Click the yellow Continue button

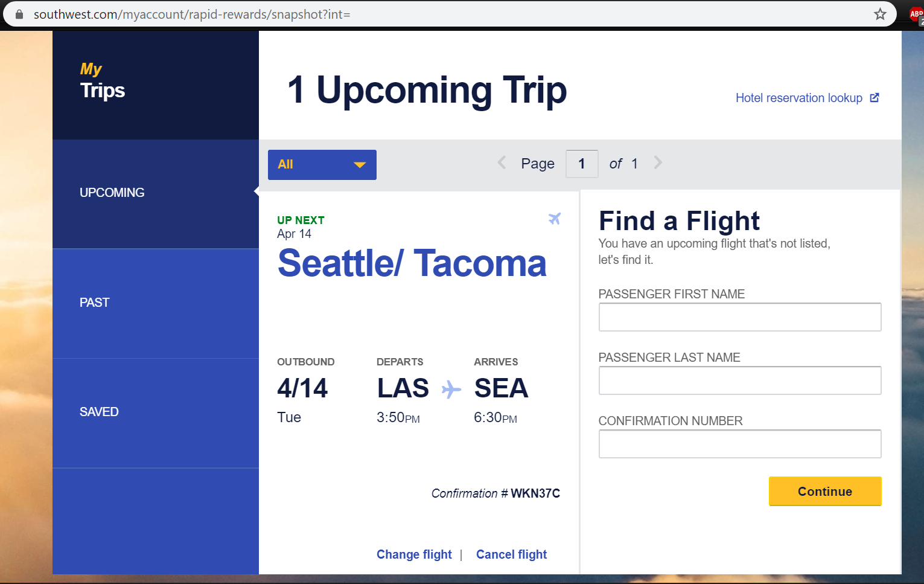pos(825,492)
